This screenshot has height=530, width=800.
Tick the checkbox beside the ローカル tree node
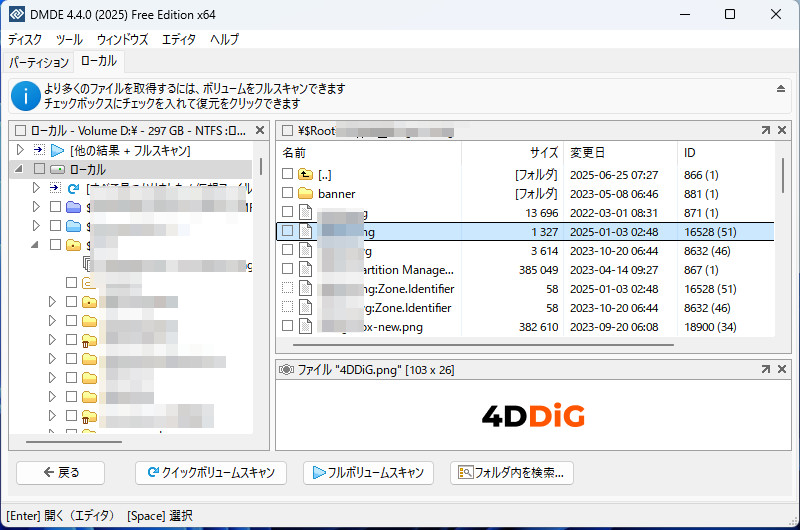39,169
